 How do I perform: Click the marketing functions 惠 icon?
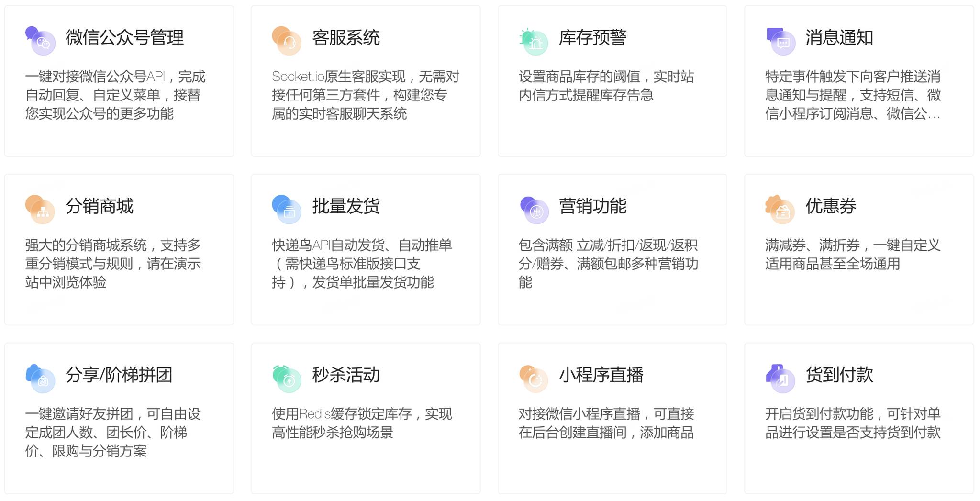tap(534, 210)
